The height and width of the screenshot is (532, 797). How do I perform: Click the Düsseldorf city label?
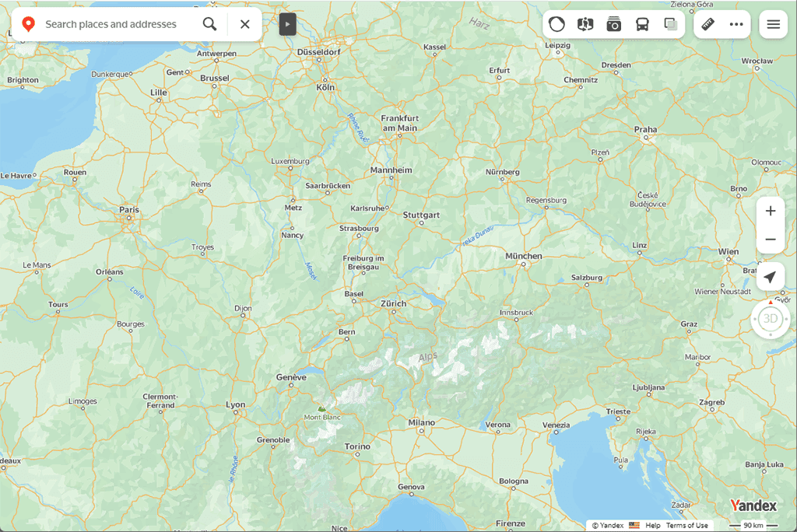click(318, 52)
